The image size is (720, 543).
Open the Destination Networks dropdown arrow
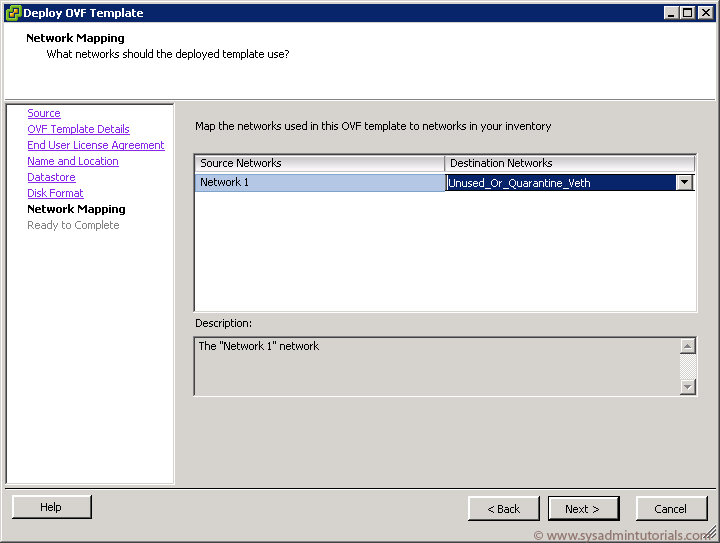click(684, 183)
